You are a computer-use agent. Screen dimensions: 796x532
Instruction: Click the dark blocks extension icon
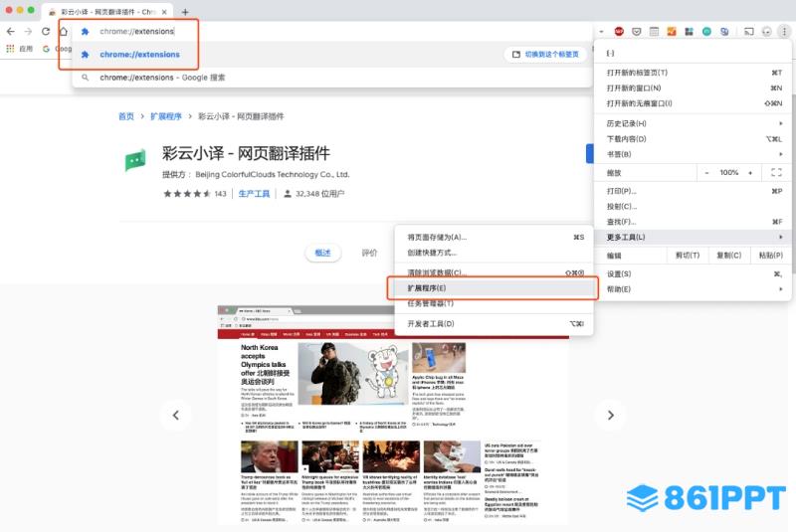point(689,32)
